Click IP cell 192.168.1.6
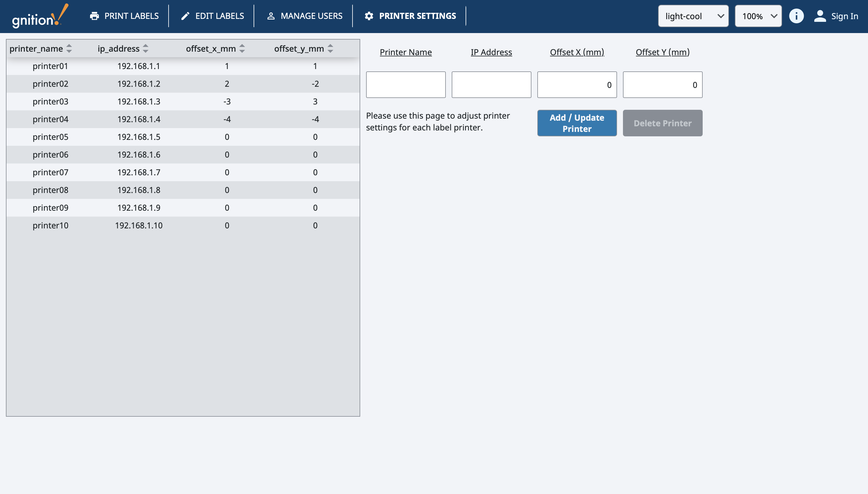 pos(138,155)
